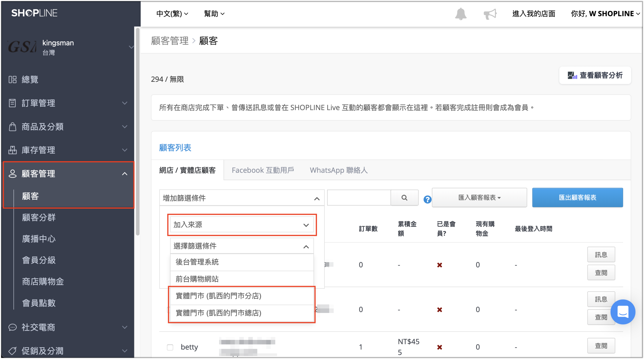Switch to WhatsApp 聯絡人 tab
Image resolution: width=644 pixels, height=359 pixels.
[x=339, y=170]
